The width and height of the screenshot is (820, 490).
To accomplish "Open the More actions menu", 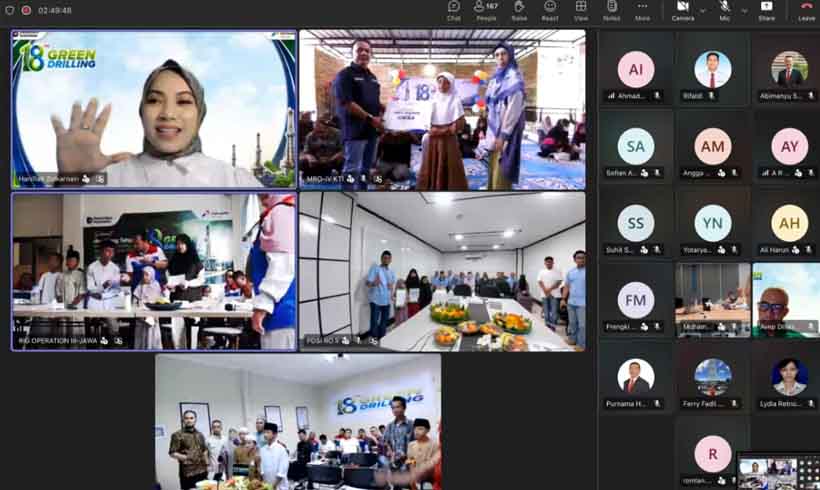I will tap(642, 10).
